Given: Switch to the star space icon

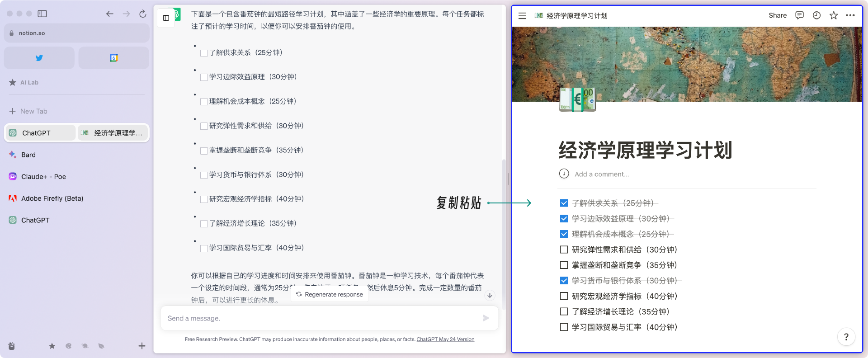Looking at the screenshot, I should click(x=52, y=346).
